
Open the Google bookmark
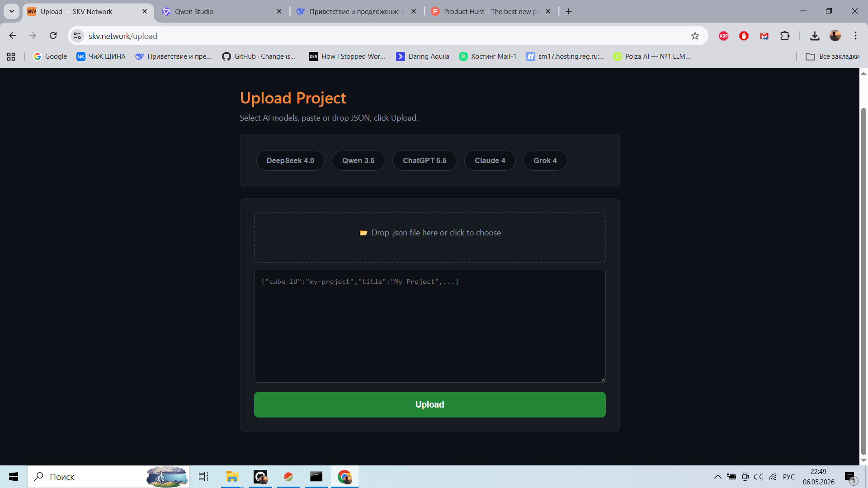pos(50,56)
